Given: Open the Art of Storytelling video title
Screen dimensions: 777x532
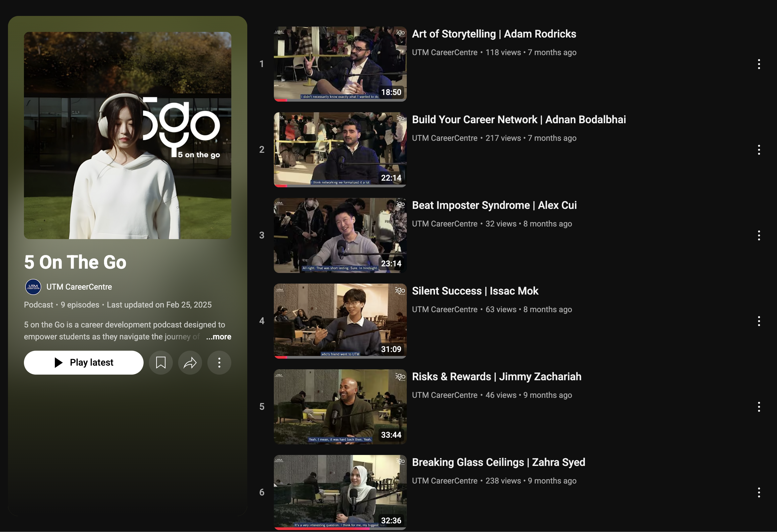Looking at the screenshot, I should 494,34.
